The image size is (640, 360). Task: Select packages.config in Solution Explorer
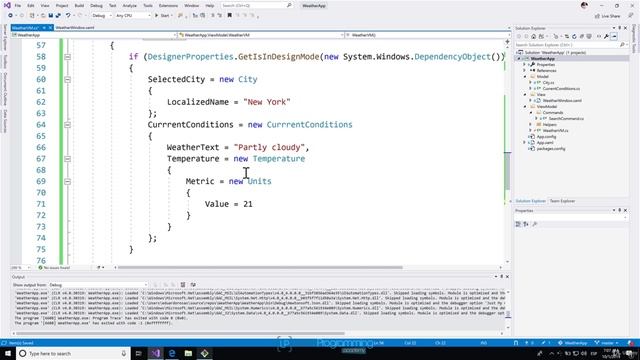[x=551, y=149]
